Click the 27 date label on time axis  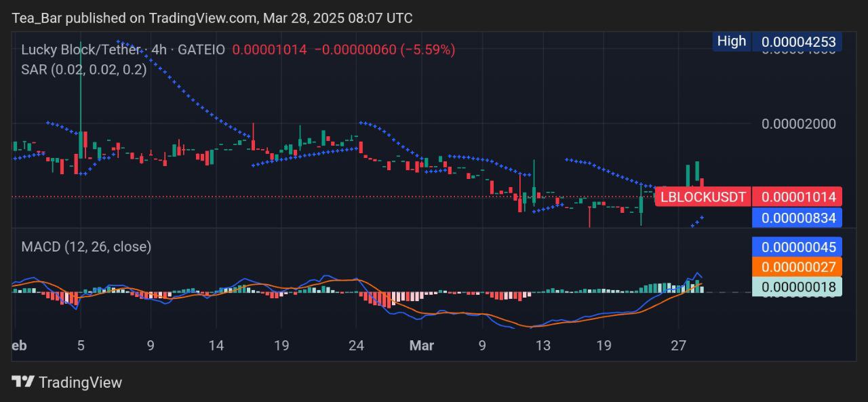680,346
